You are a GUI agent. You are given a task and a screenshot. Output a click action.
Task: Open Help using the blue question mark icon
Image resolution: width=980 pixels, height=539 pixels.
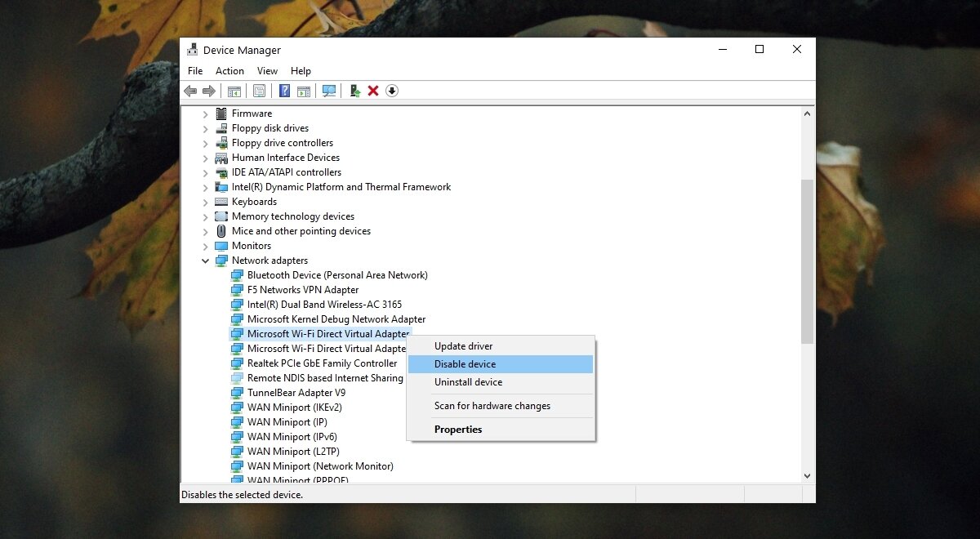tap(283, 91)
